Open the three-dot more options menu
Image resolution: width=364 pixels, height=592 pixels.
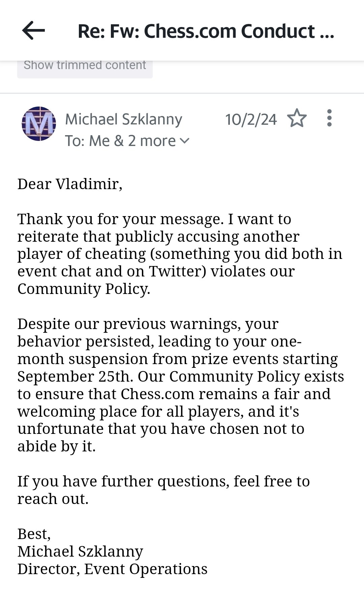point(329,118)
